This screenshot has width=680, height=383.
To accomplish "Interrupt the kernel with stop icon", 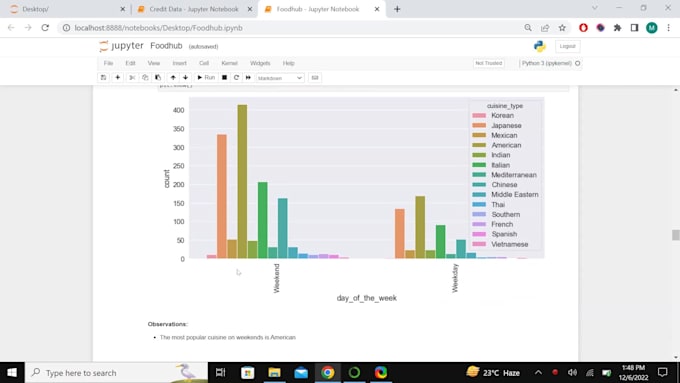I will coord(224,78).
